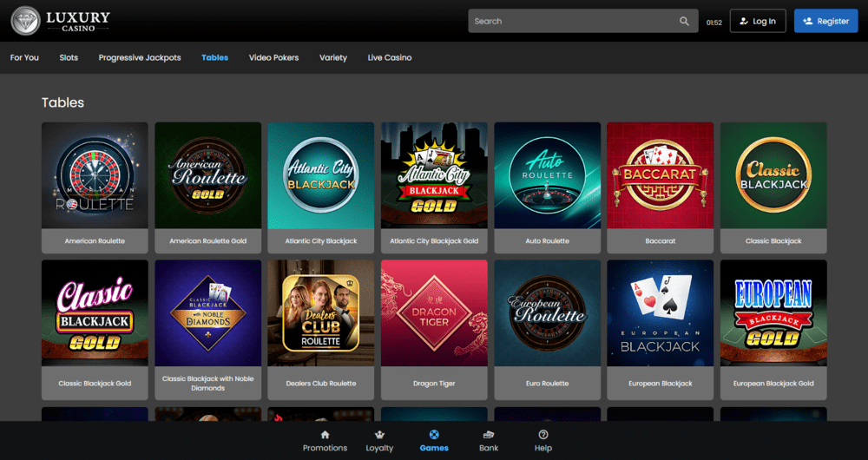Click in the Search field

click(x=583, y=21)
